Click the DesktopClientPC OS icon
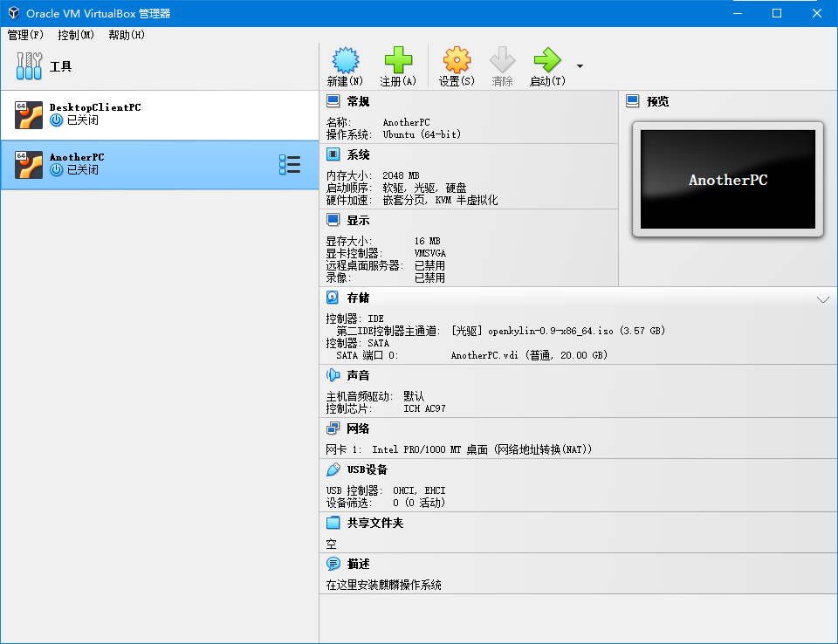 (28, 115)
